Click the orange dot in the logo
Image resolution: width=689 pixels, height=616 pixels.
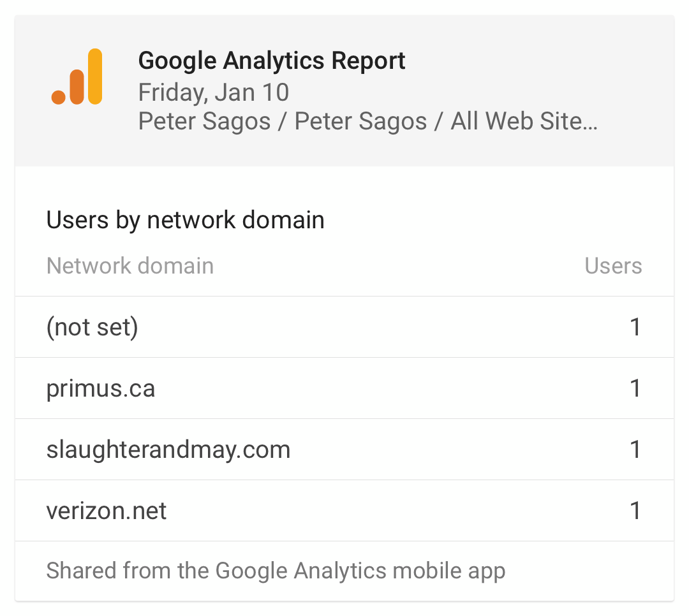point(59,97)
